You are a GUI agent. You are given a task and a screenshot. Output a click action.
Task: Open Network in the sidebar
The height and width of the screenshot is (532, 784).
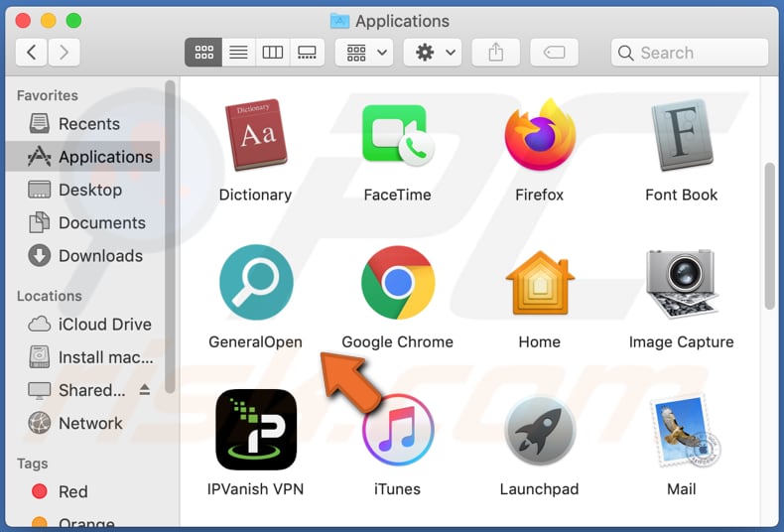point(82,423)
